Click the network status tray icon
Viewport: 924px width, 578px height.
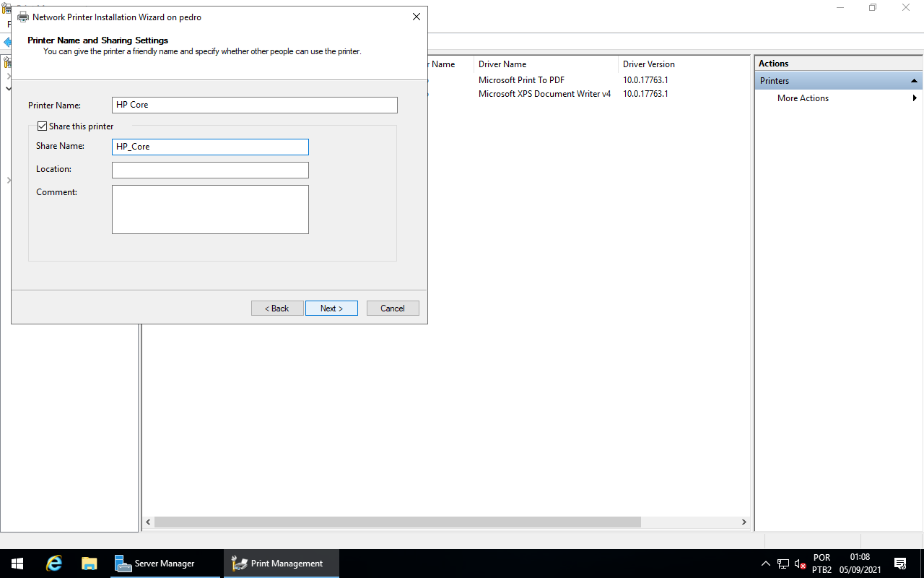pyautogui.click(x=783, y=564)
